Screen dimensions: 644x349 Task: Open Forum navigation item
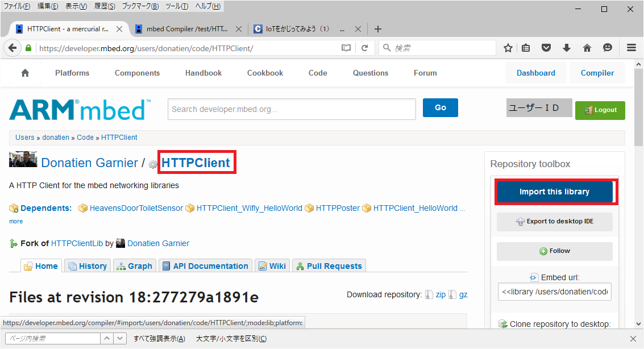(x=425, y=73)
